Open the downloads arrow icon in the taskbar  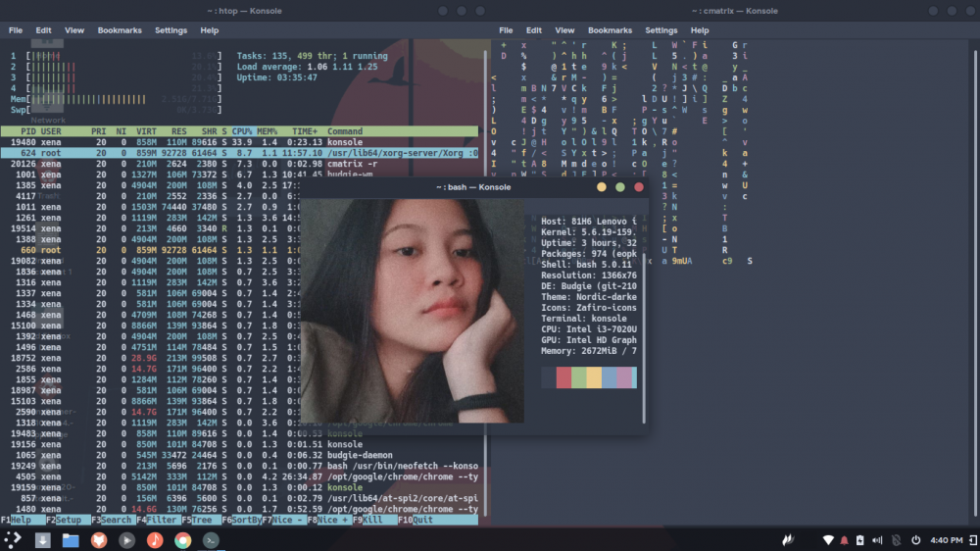(x=42, y=540)
